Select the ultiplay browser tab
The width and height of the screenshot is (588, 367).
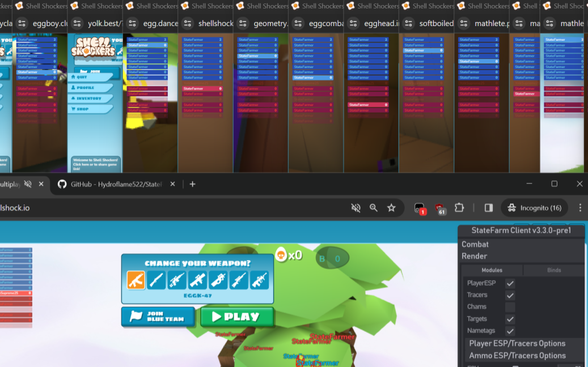pos(11,184)
